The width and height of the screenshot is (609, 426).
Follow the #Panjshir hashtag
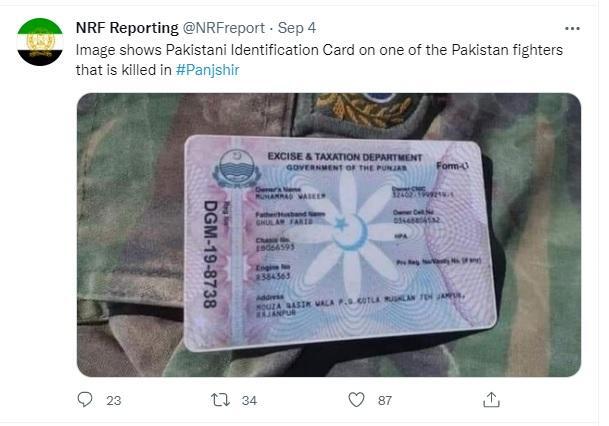[x=207, y=70]
